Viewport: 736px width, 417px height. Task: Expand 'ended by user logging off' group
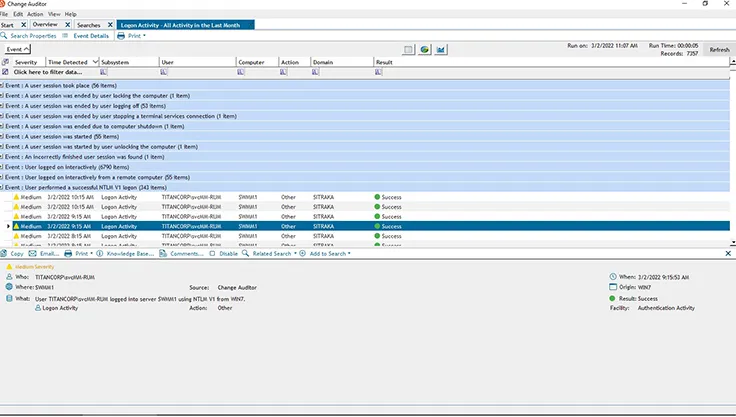point(2,106)
